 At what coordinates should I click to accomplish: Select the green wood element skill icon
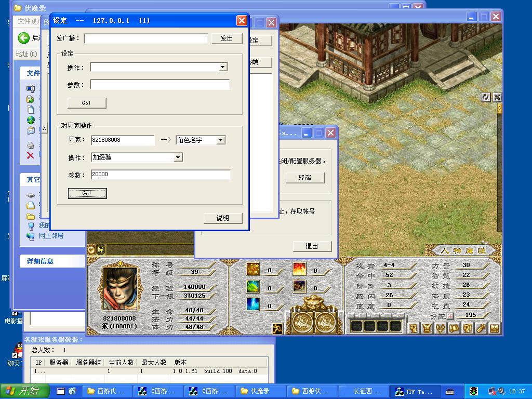tap(253, 287)
